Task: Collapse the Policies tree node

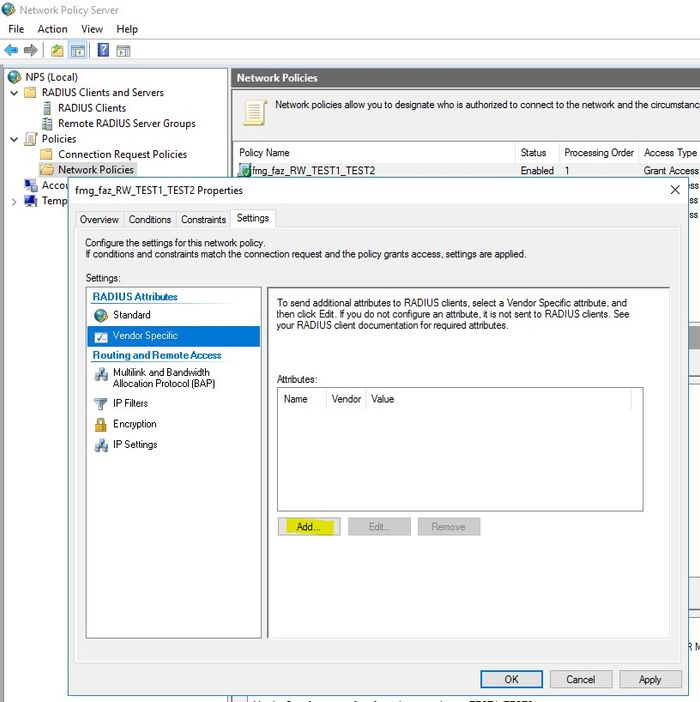Action: (14, 139)
